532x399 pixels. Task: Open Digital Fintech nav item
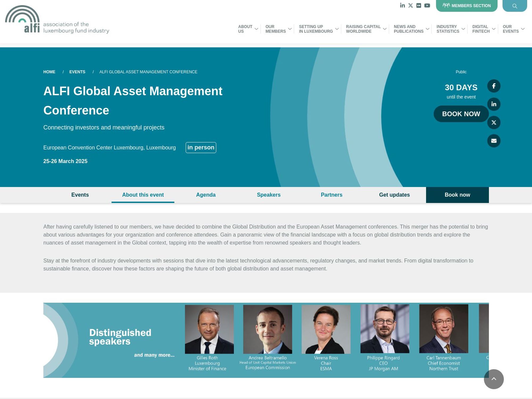click(481, 29)
